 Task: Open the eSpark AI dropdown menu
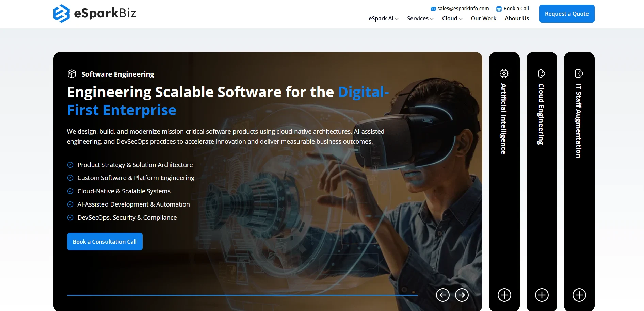384,18
